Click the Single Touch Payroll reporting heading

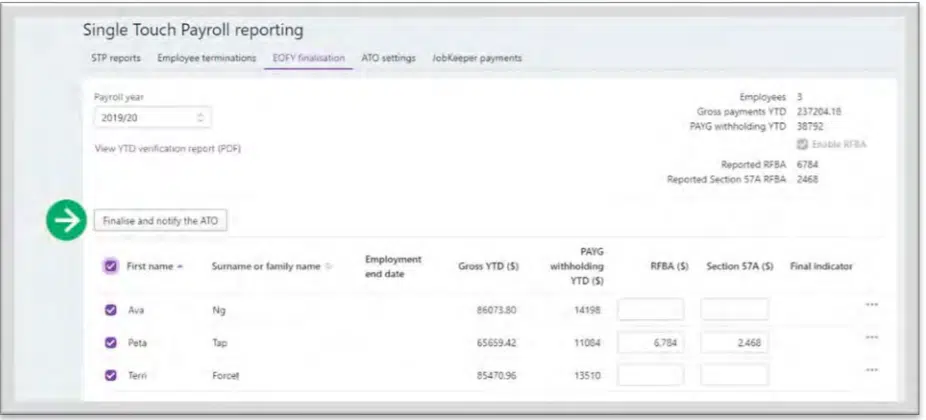click(x=193, y=30)
